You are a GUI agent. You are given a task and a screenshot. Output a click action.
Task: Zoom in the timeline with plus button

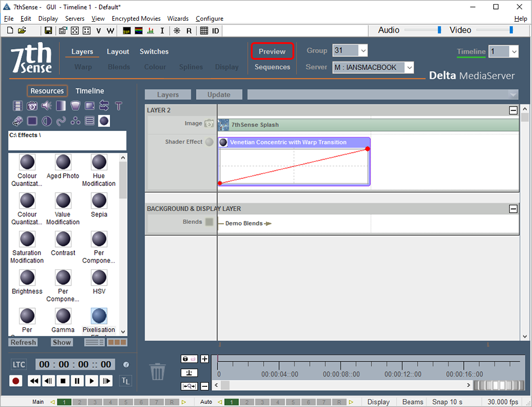point(205,359)
